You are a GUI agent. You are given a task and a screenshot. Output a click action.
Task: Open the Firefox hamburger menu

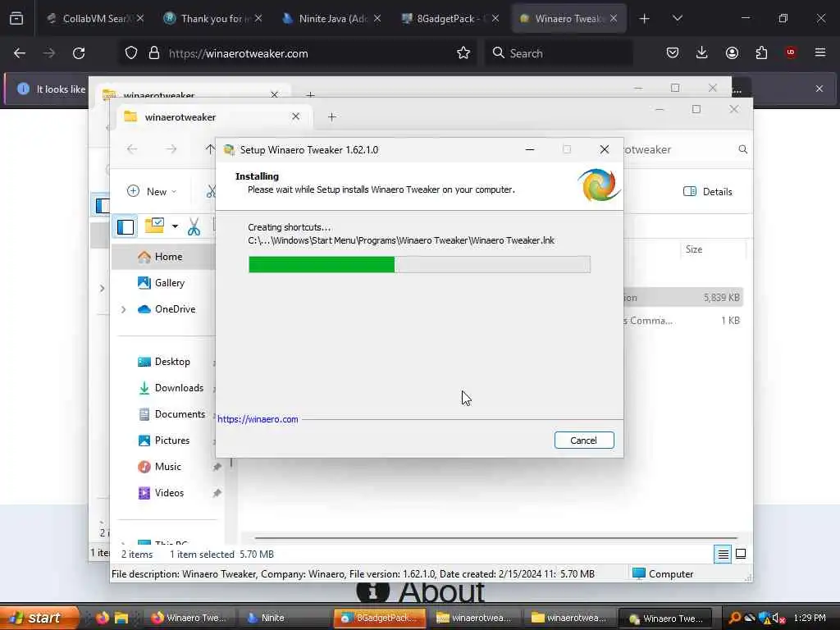pos(820,52)
